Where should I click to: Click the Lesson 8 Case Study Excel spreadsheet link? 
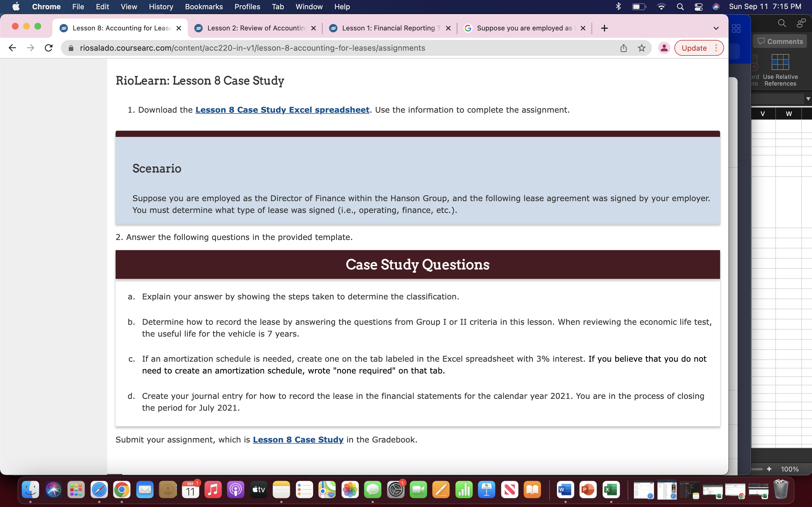[x=283, y=110]
